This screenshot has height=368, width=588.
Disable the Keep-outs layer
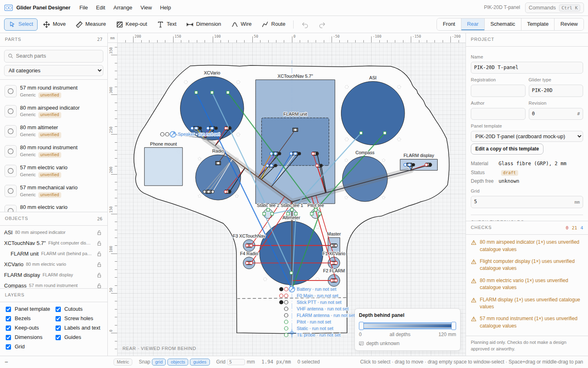[x=8, y=328]
